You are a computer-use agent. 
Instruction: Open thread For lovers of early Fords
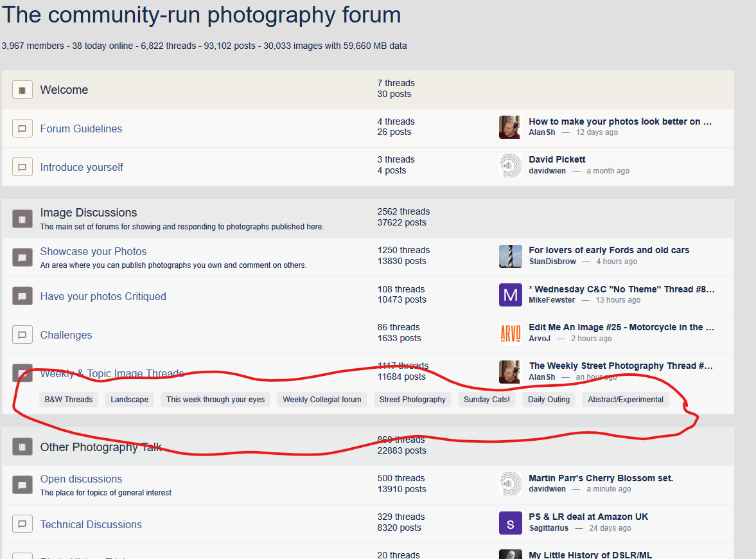coord(609,250)
